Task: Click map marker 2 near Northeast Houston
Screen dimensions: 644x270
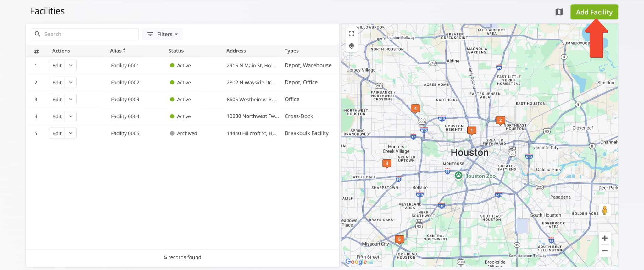Action: pos(500,121)
